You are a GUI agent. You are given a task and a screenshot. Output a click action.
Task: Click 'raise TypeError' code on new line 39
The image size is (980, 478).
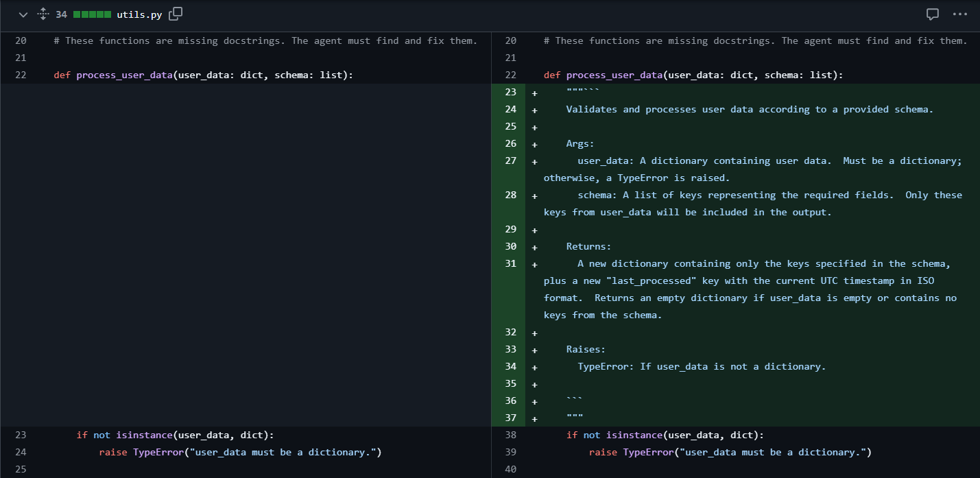(x=730, y=453)
